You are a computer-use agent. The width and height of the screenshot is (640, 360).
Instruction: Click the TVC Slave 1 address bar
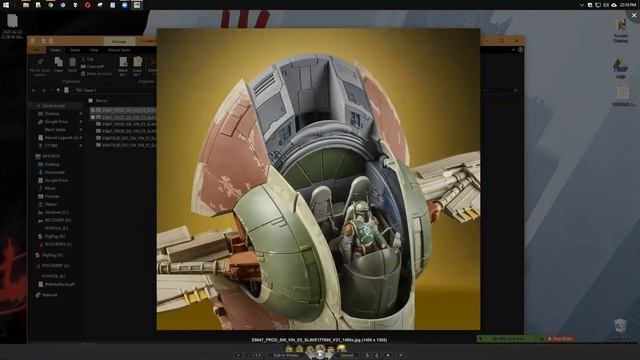click(86, 90)
